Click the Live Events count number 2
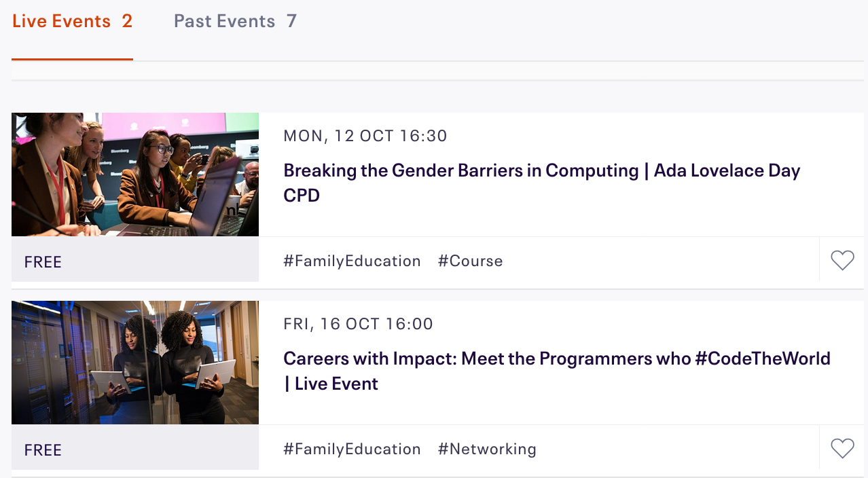 click(x=127, y=22)
